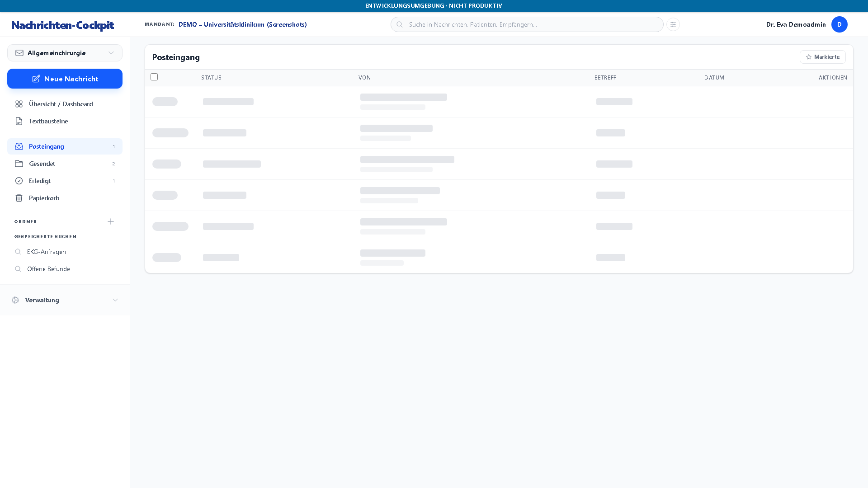Focus the Suche in Nachrichten search field
The image size is (868, 488).
(x=527, y=24)
